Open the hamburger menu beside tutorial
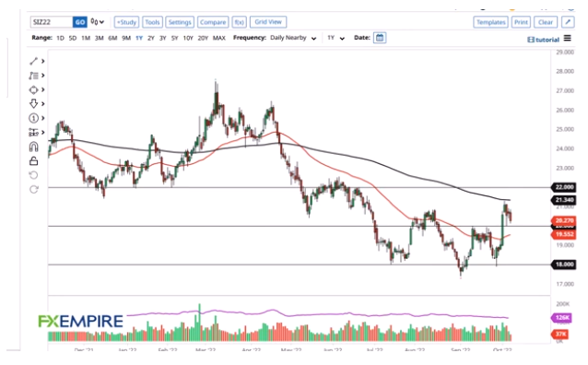Screen dimensions: 588x365 (x=568, y=39)
